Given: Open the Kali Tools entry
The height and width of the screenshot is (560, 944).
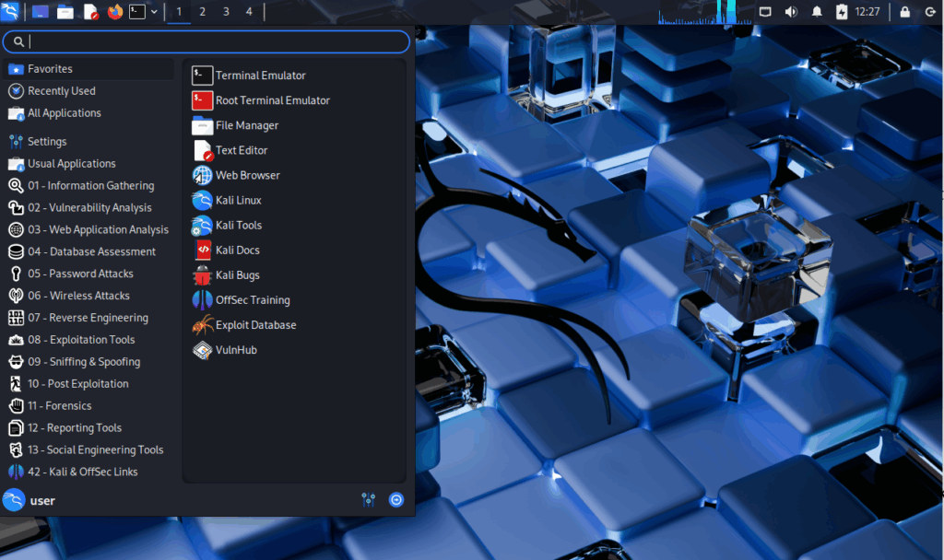Looking at the screenshot, I should coord(294,226).
